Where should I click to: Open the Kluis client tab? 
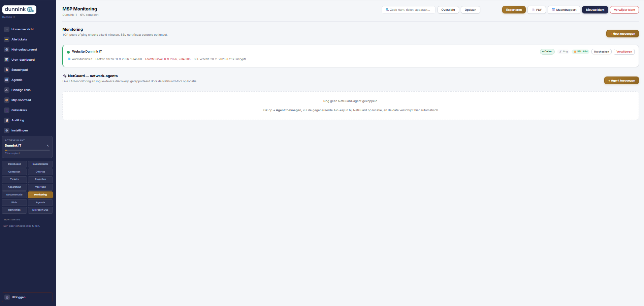point(14,203)
